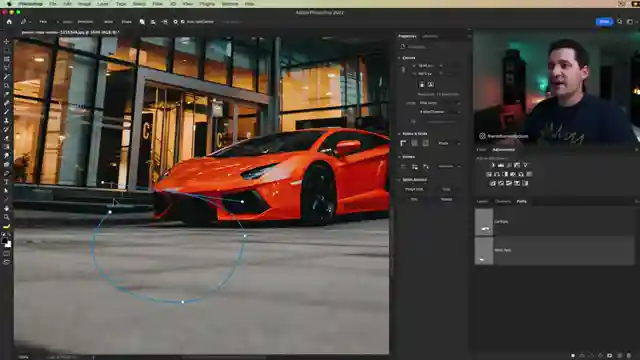Open the Path tool mode dropdown
Viewport: 640px width, 360px height.
[x=49, y=22]
